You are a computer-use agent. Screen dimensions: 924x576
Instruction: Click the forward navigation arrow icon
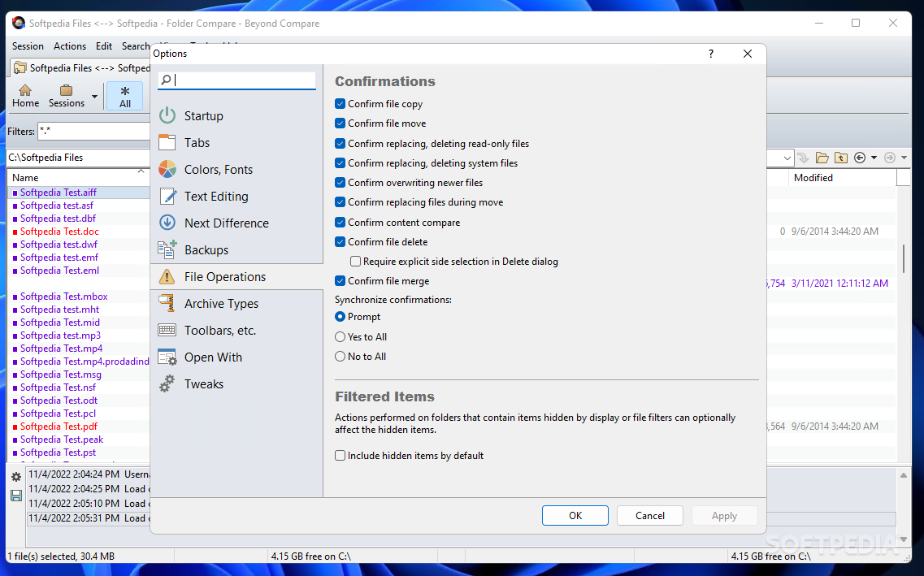pos(890,158)
